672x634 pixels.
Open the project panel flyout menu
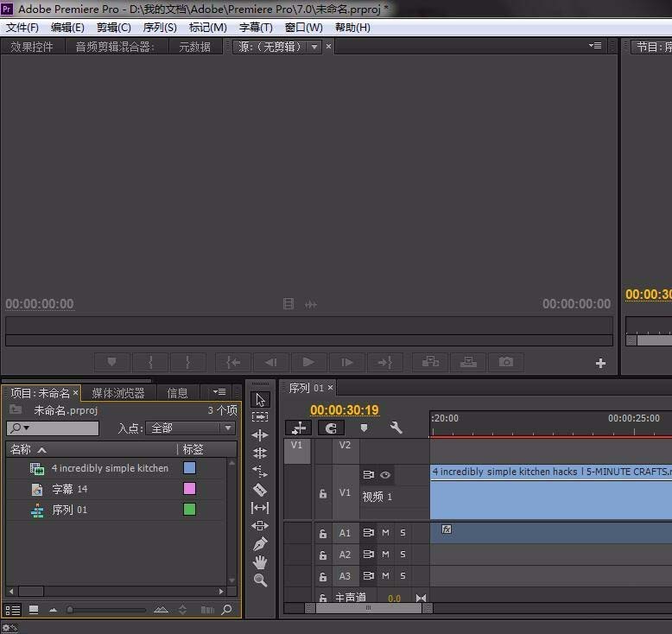point(220,392)
